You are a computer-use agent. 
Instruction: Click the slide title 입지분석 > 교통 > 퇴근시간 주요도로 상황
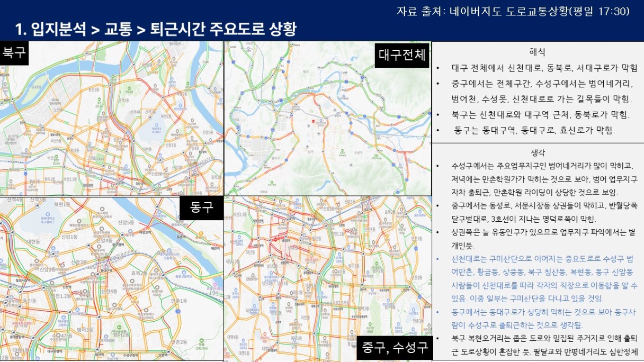coord(156,29)
